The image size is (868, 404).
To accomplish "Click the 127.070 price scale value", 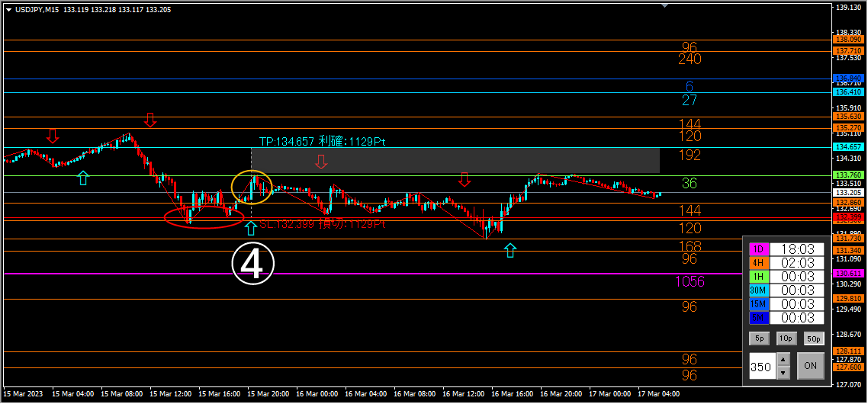I will point(847,385).
